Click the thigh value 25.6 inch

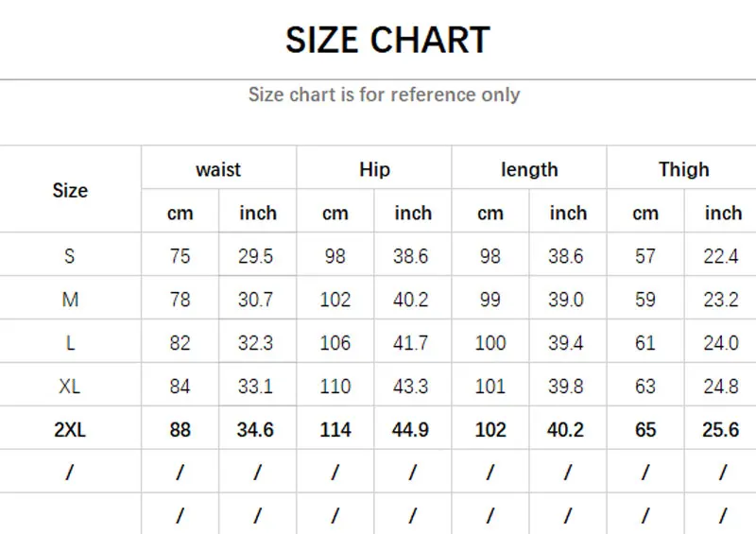pyautogui.click(x=721, y=430)
